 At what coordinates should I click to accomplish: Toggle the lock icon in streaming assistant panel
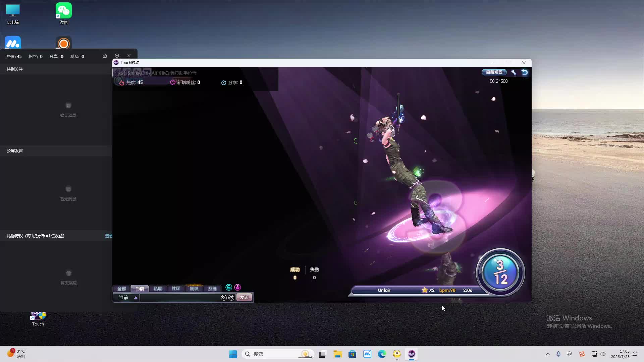click(x=105, y=56)
